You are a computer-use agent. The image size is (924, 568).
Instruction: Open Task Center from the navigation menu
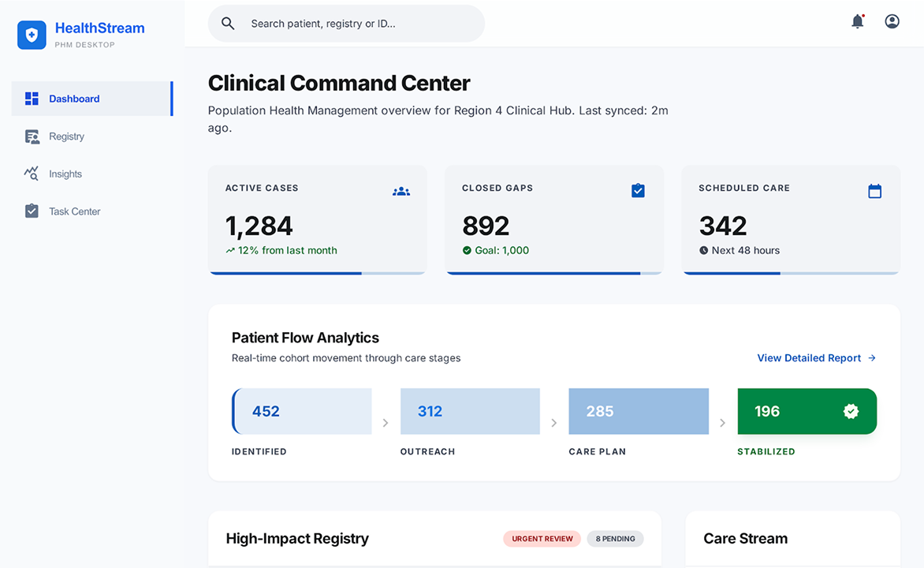click(76, 211)
